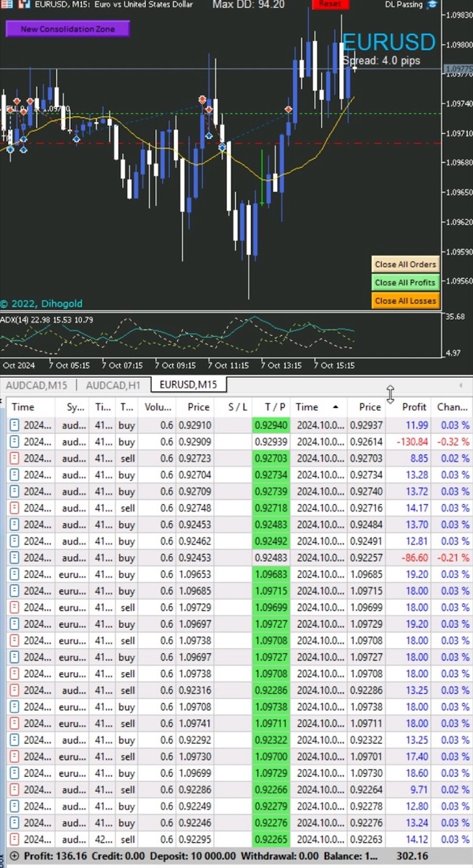This screenshot has width=473, height=868.
Task: Click the green T/P cell 1.09683
Action: 271,575
